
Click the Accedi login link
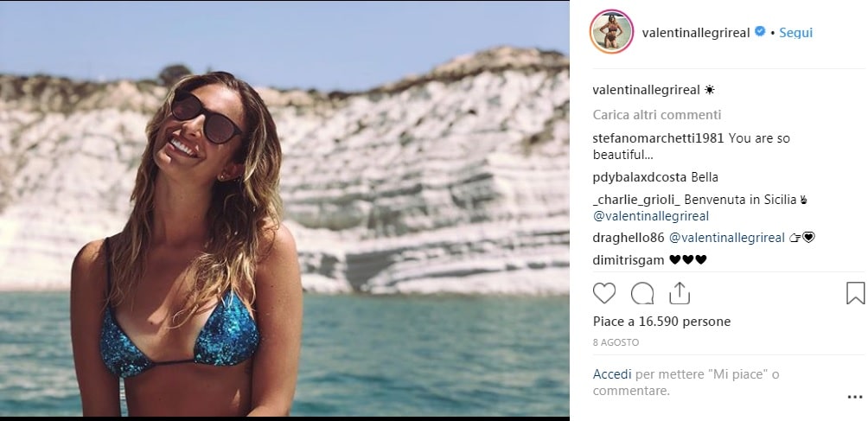click(x=612, y=374)
